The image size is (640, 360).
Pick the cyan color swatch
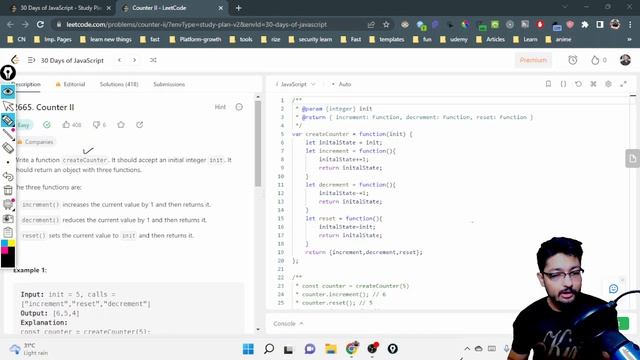(x=4, y=243)
